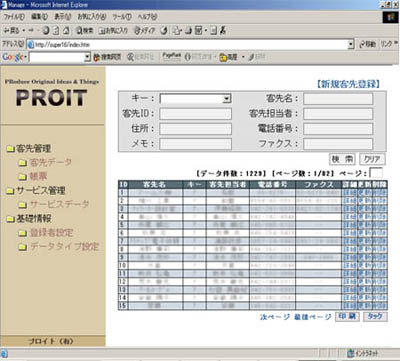Screen dimensions: 400x361
Task: Click the History icon in toolbar
Action: point(164,31)
